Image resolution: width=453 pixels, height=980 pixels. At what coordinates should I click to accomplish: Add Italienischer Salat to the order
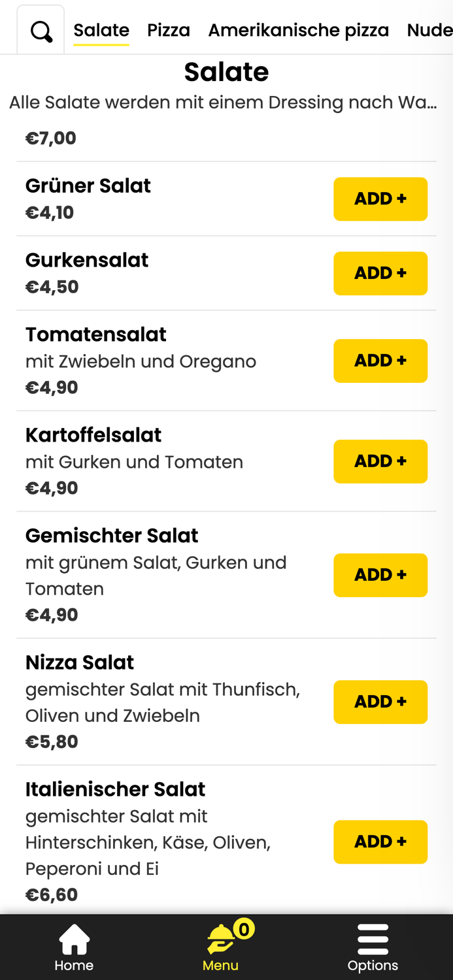[380, 841]
